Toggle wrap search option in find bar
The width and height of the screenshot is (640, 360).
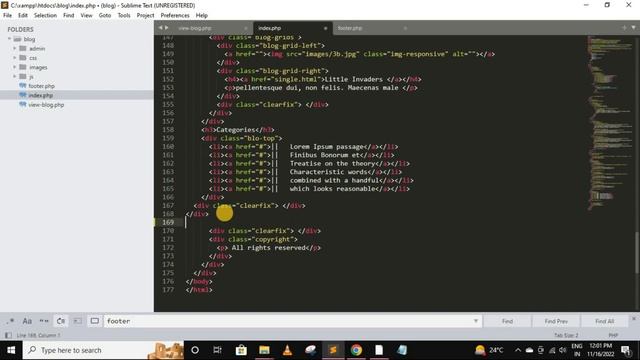pyautogui.click(x=61, y=321)
